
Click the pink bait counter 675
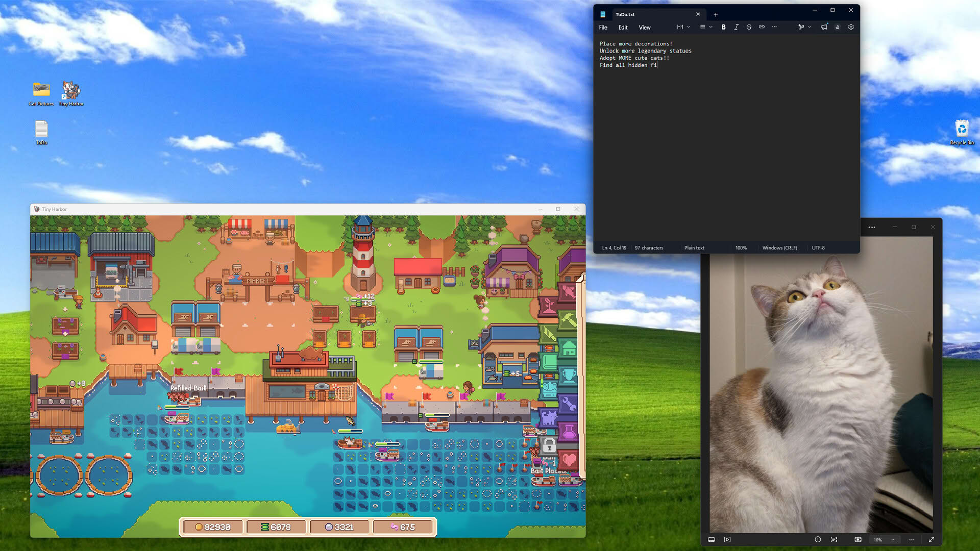[403, 527]
